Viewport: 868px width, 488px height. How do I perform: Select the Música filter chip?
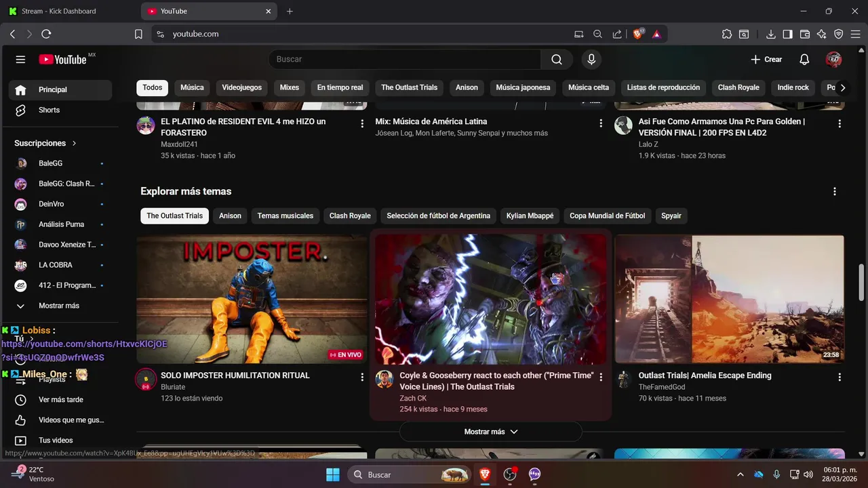point(192,87)
